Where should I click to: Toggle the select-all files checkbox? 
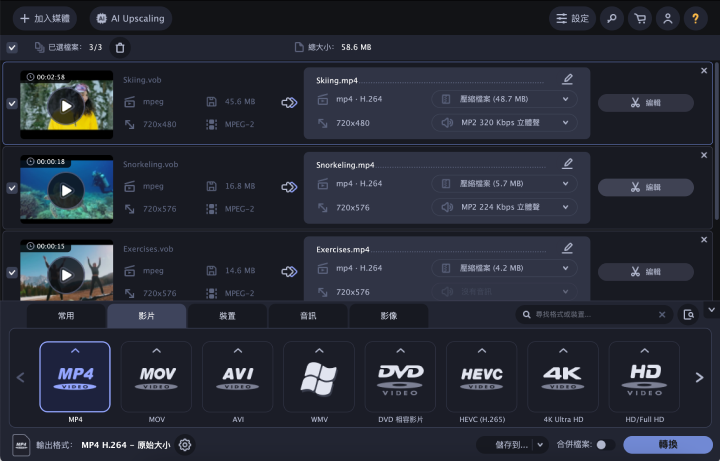click(x=12, y=47)
